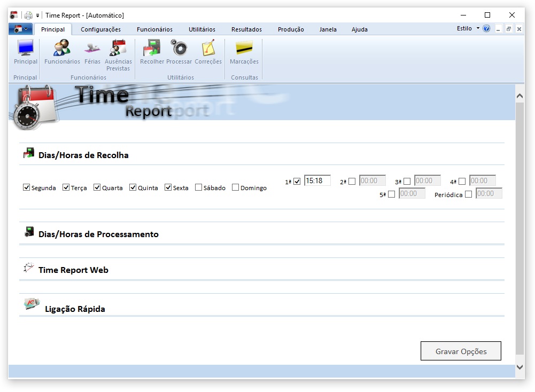Click the vertical scrollbar up arrow
The height and width of the screenshot is (392, 535).
pyautogui.click(x=520, y=96)
